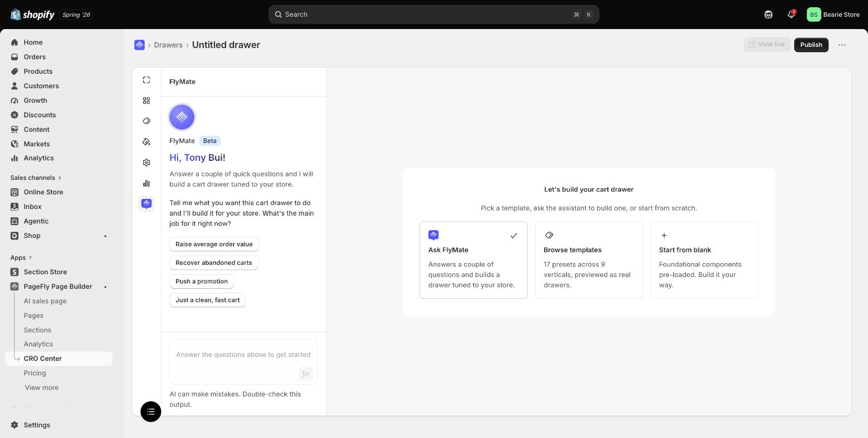Go to Drawers breadcrumb link
The height and width of the screenshot is (438, 868).
click(168, 45)
